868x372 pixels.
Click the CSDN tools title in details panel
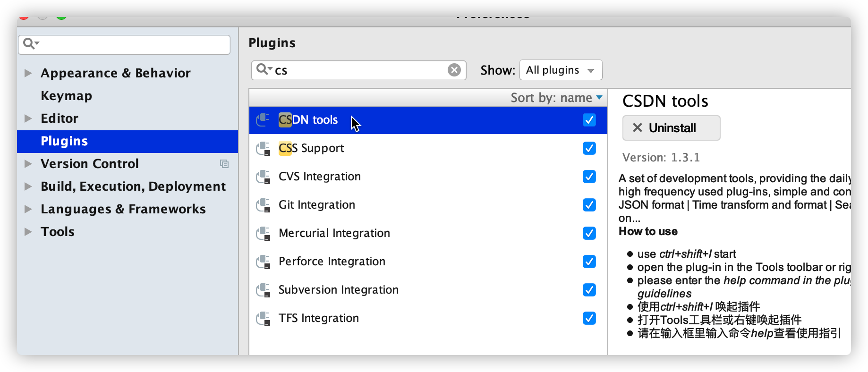click(x=665, y=101)
